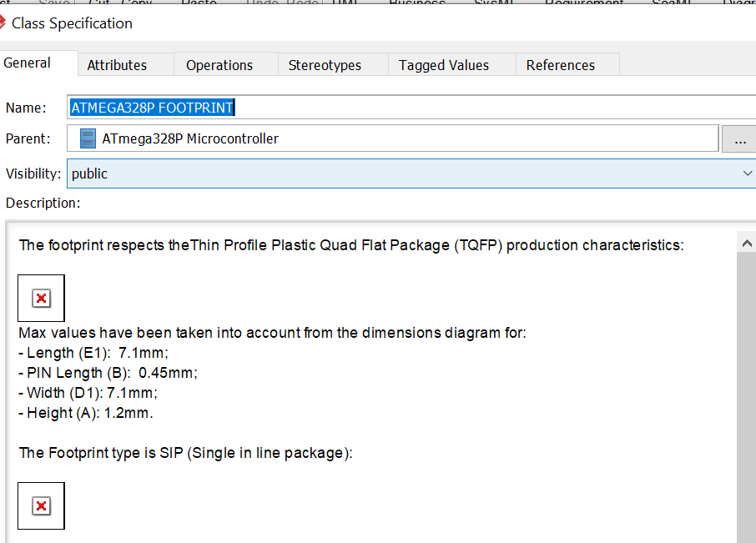Click the 'Length (E1): 7.1mm' line
756x543 pixels.
point(93,353)
